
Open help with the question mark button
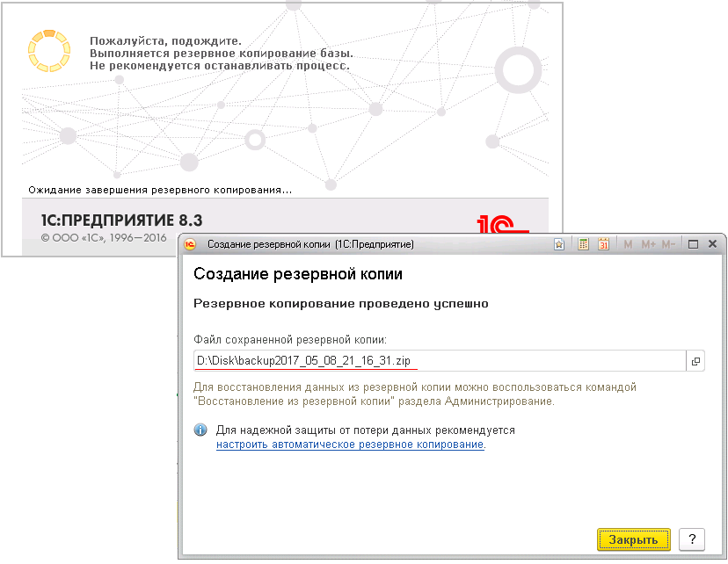(692, 539)
